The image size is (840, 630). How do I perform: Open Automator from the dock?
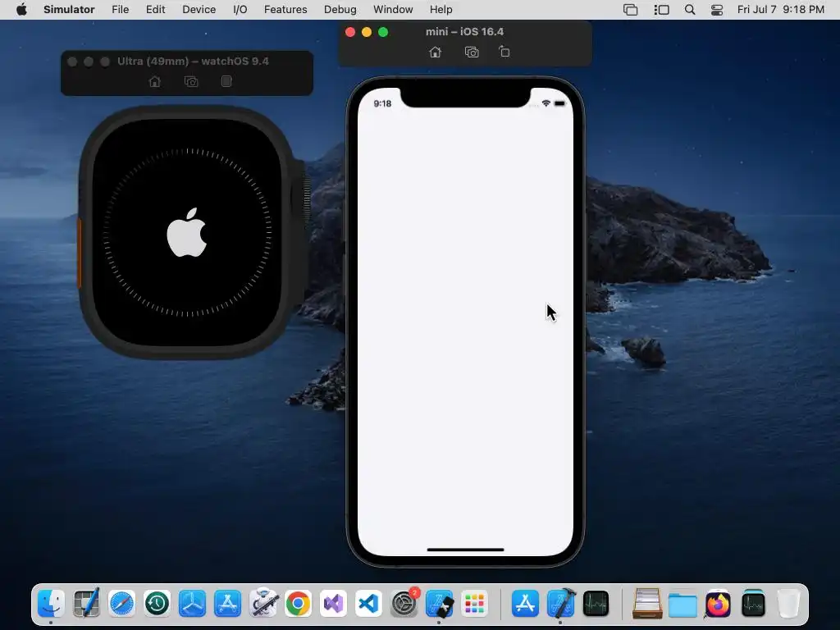[263, 604]
